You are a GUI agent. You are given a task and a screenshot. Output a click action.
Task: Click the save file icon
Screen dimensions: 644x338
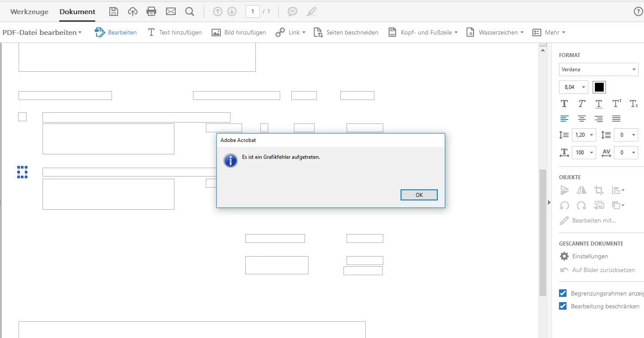pos(114,12)
